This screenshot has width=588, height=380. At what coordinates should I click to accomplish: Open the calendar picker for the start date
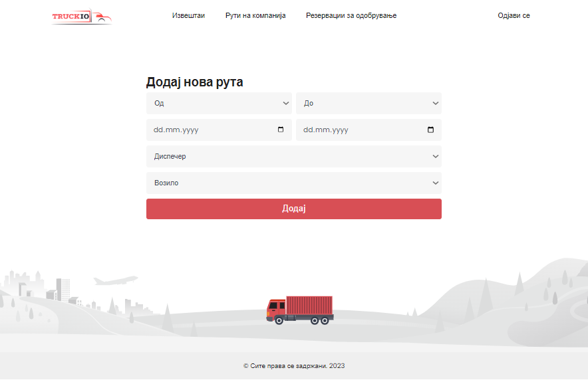281,130
